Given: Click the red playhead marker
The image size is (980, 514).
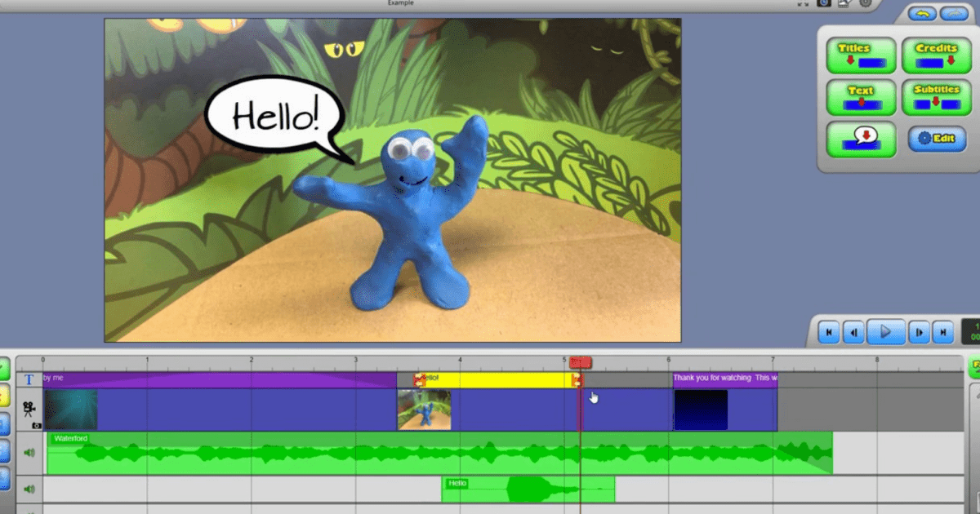Looking at the screenshot, I should pos(581,362).
